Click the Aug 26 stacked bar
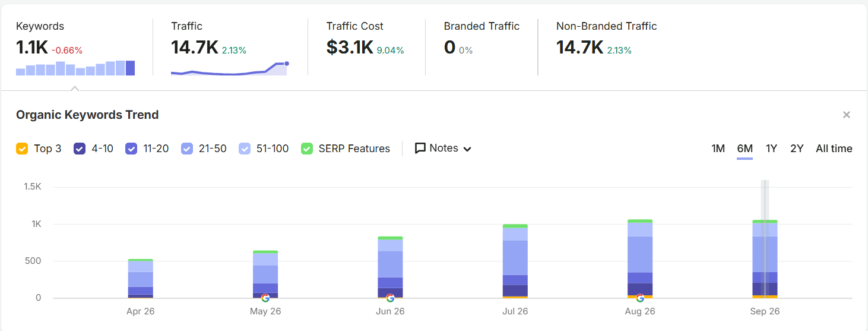This screenshot has width=868, height=331. pyautogui.click(x=640, y=259)
